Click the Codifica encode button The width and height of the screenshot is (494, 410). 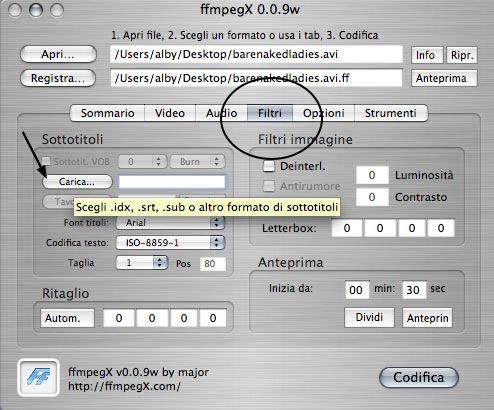419,377
